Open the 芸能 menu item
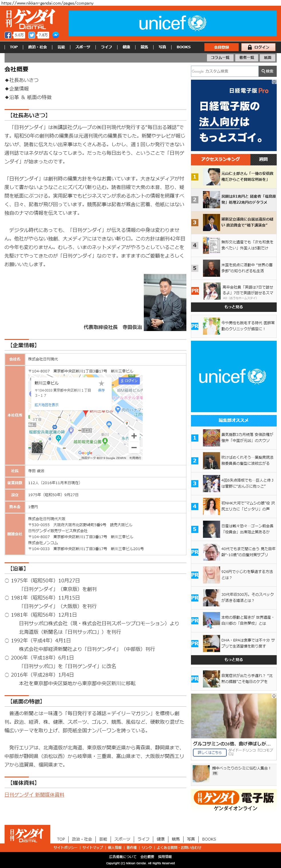 [61, 47]
